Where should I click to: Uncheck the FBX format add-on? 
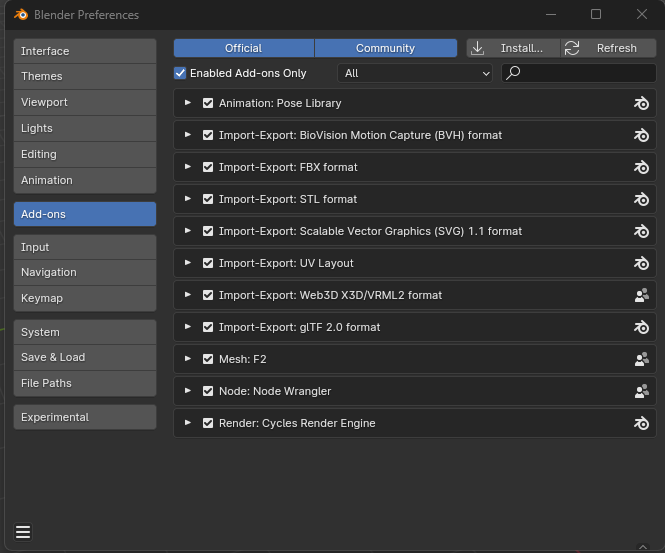pos(208,167)
